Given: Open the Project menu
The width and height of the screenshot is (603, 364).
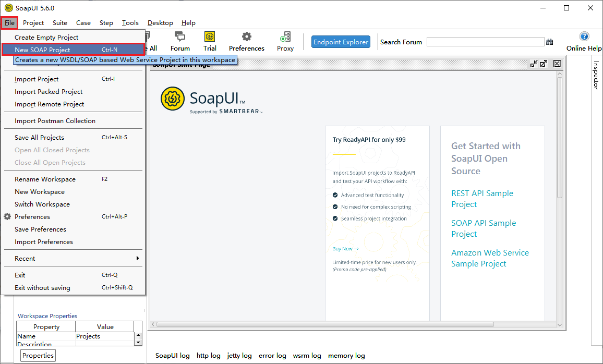Looking at the screenshot, I should 33,22.
